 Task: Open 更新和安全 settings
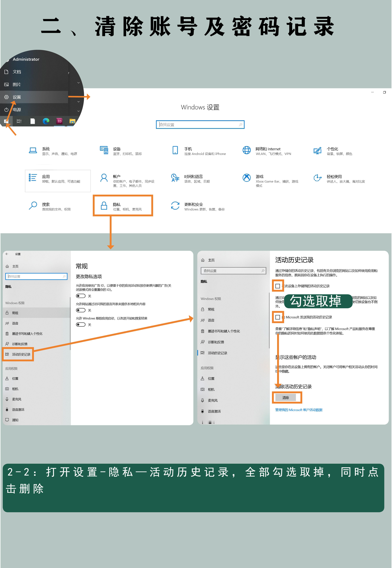tap(198, 206)
